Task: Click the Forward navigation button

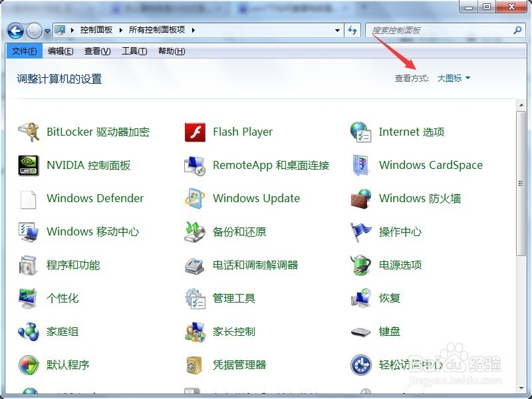Action: pos(35,31)
